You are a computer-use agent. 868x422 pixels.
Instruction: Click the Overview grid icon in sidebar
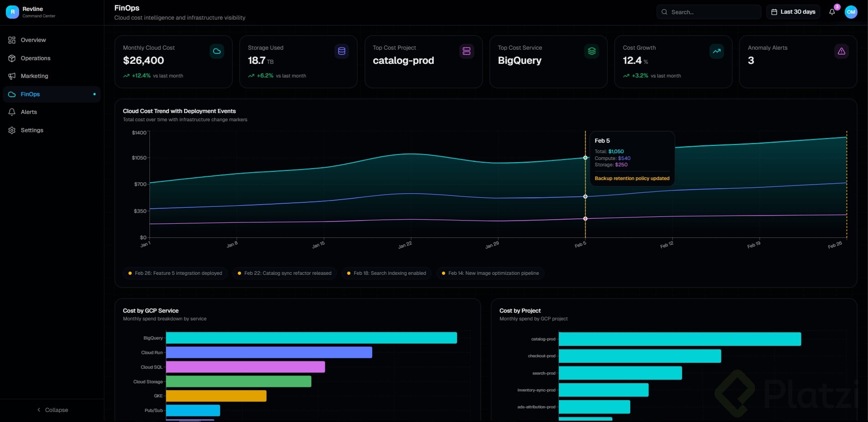(x=12, y=40)
